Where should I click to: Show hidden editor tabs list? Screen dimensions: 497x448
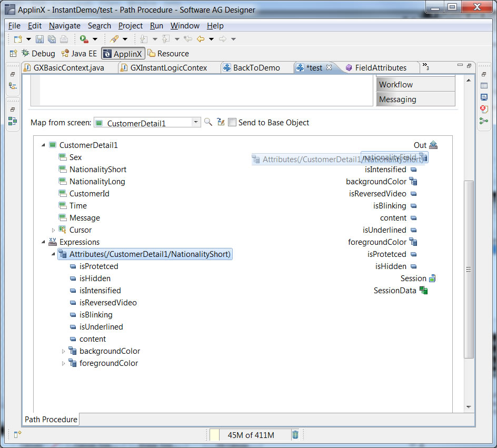(x=426, y=66)
